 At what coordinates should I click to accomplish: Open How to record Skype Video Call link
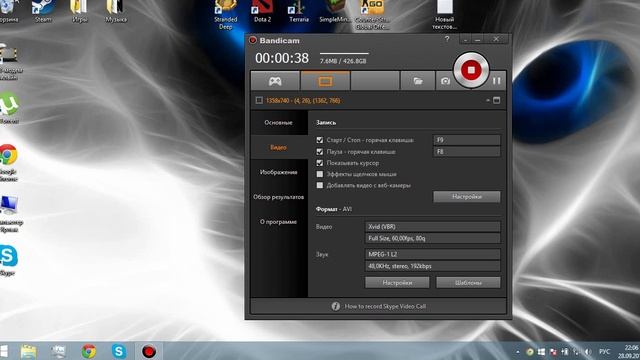point(385,306)
